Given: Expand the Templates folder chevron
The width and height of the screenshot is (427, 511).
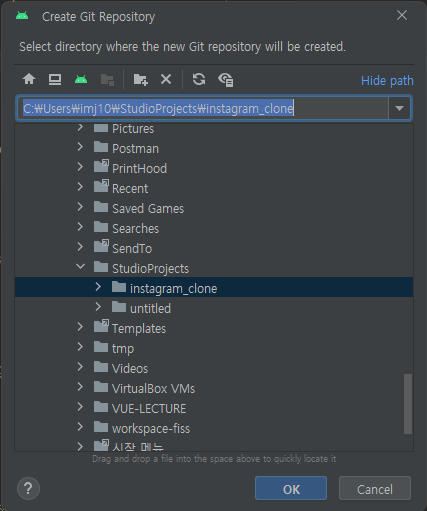Looking at the screenshot, I should (80, 327).
